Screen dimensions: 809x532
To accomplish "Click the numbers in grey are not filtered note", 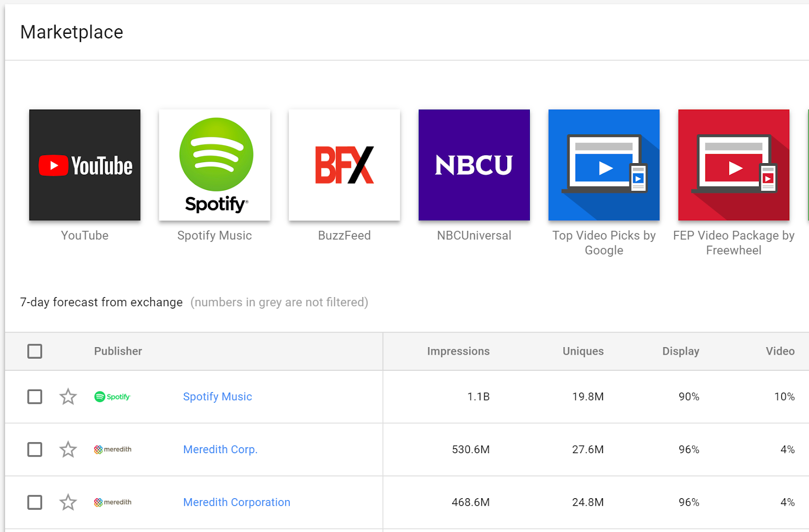I will pos(279,302).
